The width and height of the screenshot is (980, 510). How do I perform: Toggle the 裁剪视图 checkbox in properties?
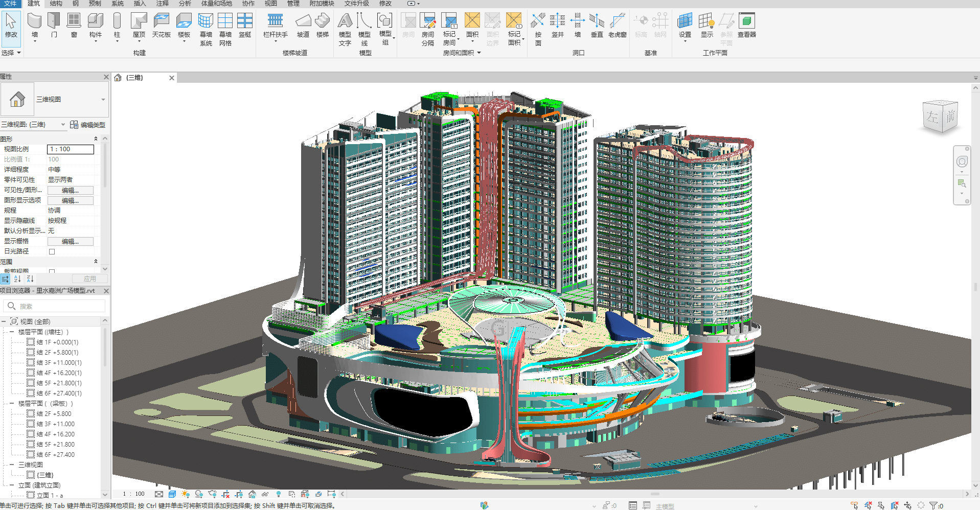click(x=52, y=271)
